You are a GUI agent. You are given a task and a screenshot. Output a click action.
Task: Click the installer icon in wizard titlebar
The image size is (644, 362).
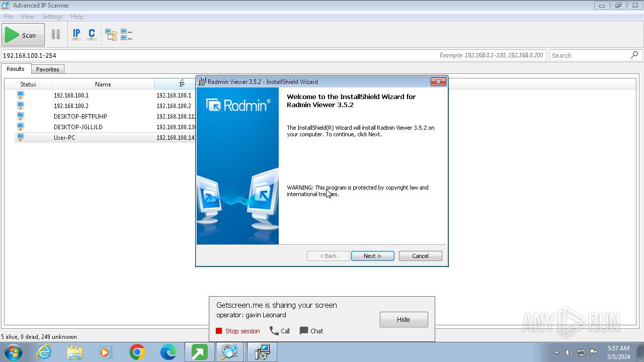pyautogui.click(x=202, y=81)
